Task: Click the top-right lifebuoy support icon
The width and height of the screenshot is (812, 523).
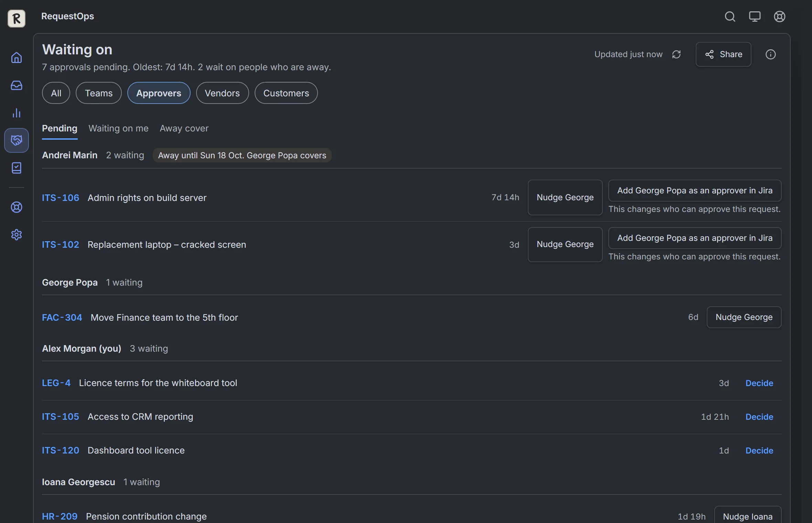Action: 779,17
